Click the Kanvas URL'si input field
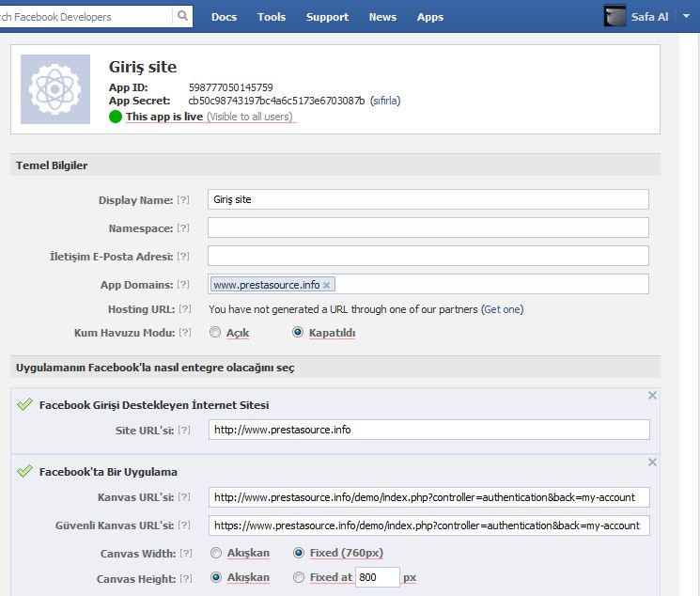Viewport: 700px width, 596px height. click(428, 497)
